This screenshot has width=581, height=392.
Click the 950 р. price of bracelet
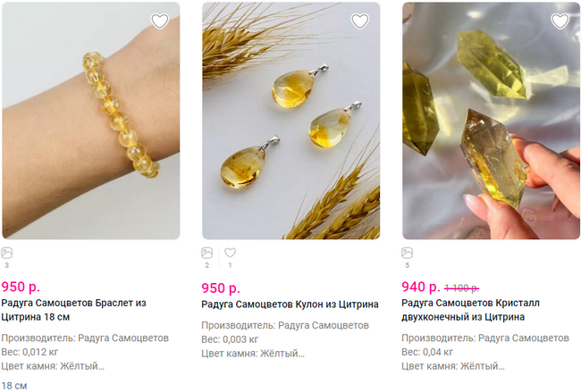click(21, 287)
